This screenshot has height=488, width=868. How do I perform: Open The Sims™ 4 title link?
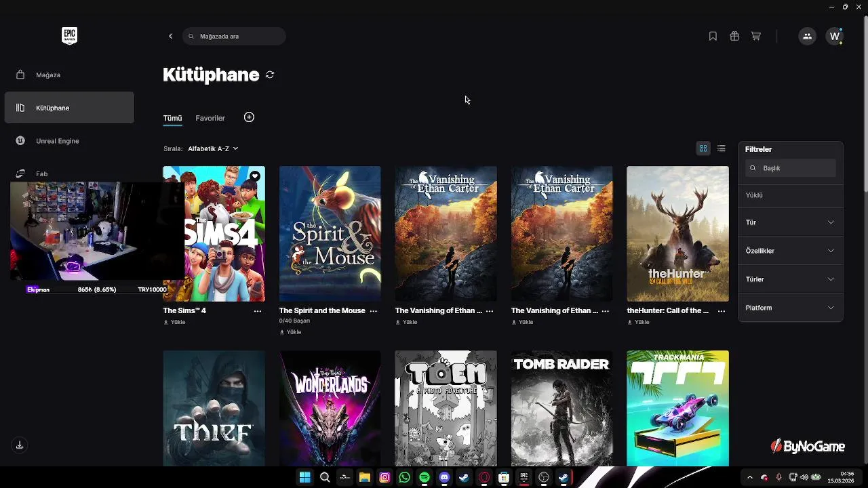coord(184,310)
